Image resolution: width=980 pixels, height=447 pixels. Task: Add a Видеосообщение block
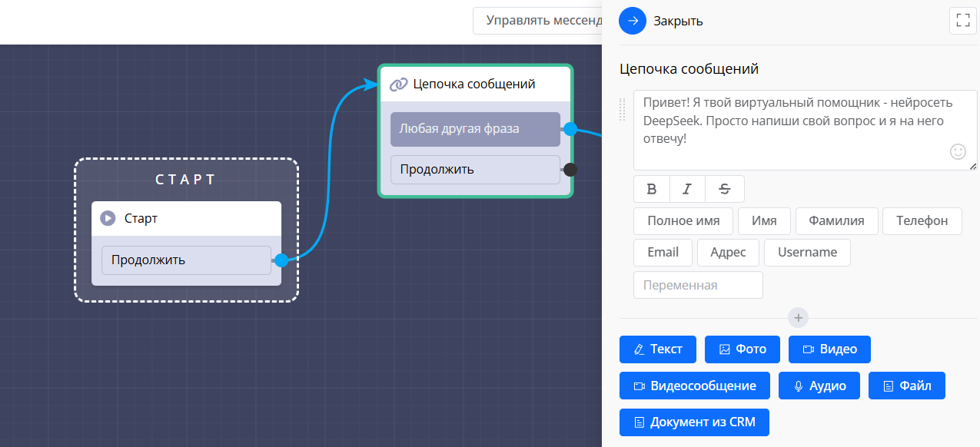tap(694, 386)
